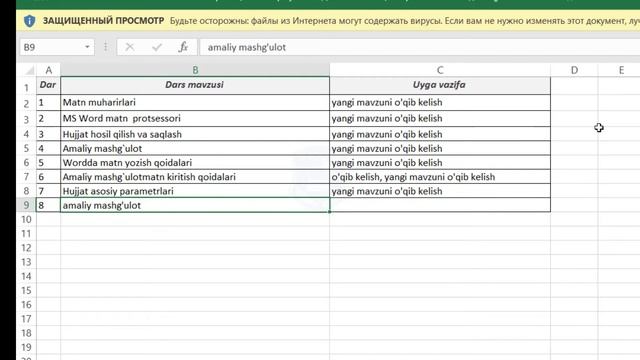Click the Protected View shield icon
The height and width of the screenshot is (360, 640).
(x=29, y=21)
